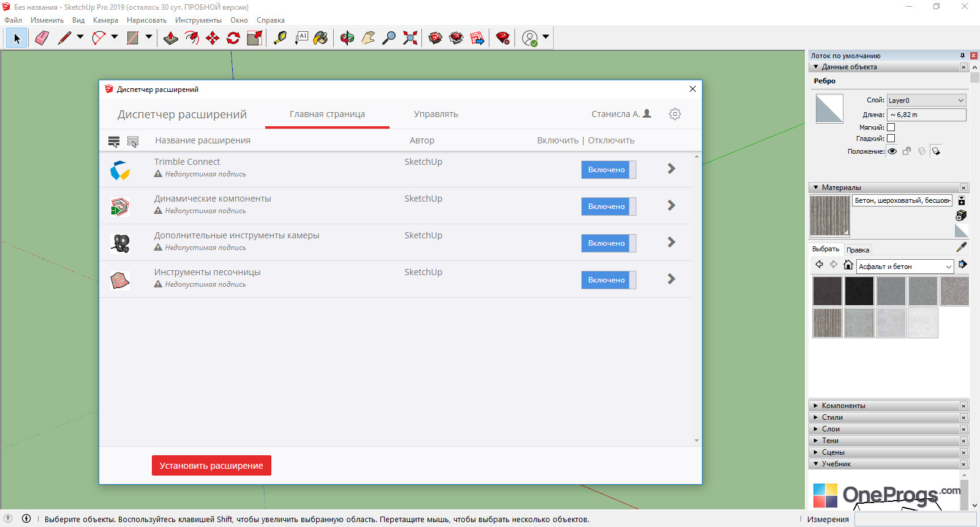Click the Отключить link
Image resolution: width=980 pixels, height=527 pixels.
[611, 140]
